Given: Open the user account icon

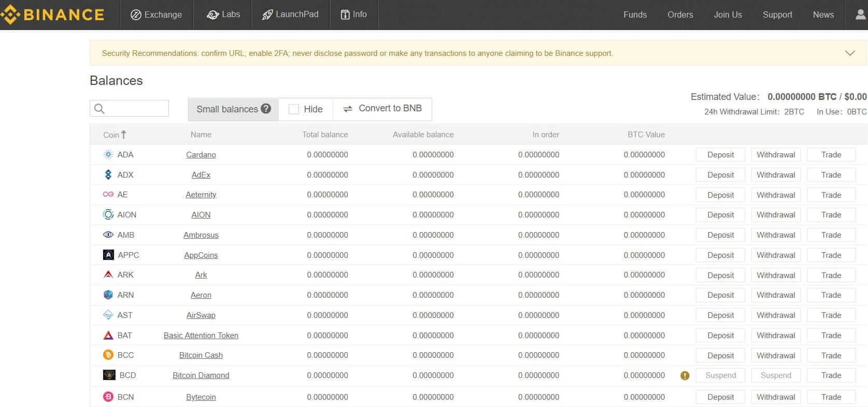Looking at the screenshot, I should [x=860, y=14].
